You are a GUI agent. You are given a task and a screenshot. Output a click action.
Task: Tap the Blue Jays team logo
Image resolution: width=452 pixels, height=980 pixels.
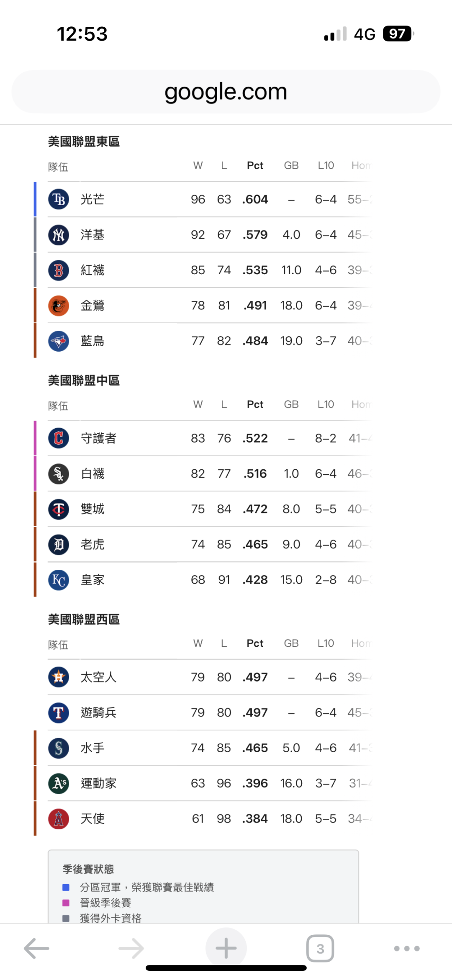(59, 341)
